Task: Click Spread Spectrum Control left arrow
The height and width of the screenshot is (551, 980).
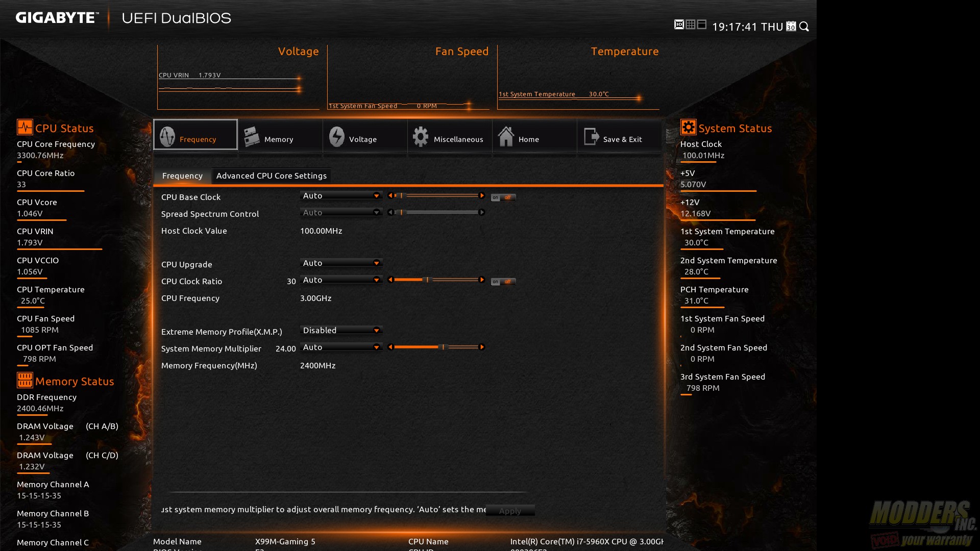Action: [390, 212]
